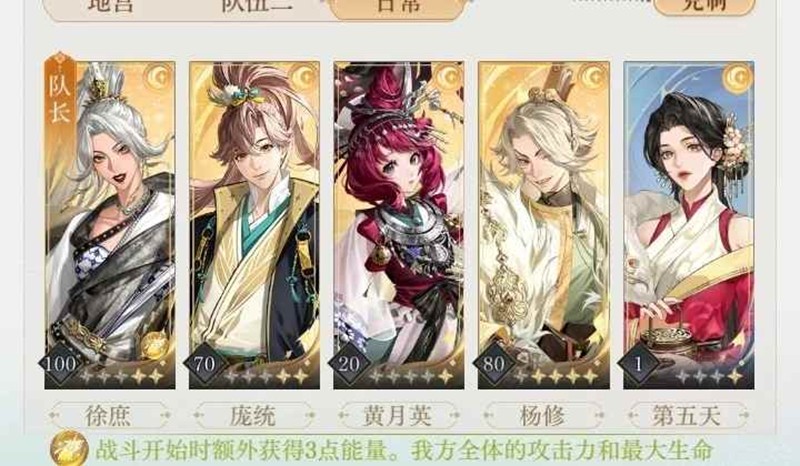Image resolution: width=800 pixels, height=466 pixels.
Task: Tap the level 100 diamond badge
Action: (60, 363)
